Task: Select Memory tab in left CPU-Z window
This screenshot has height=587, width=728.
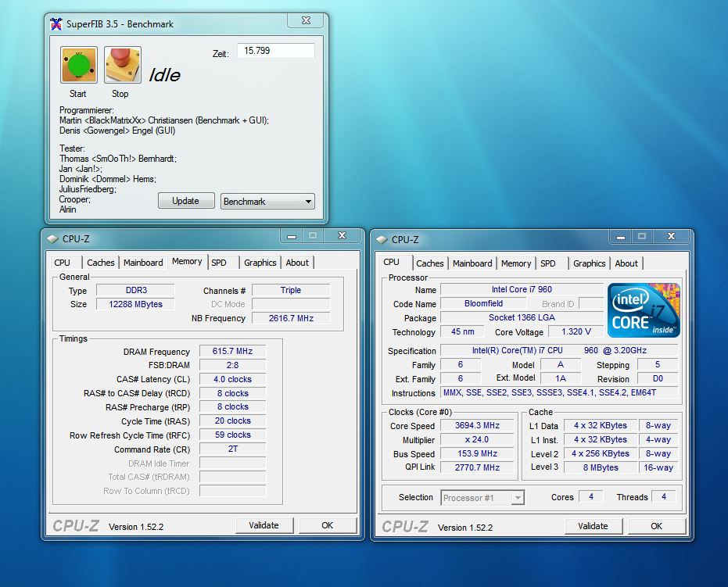Action: [x=187, y=261]
